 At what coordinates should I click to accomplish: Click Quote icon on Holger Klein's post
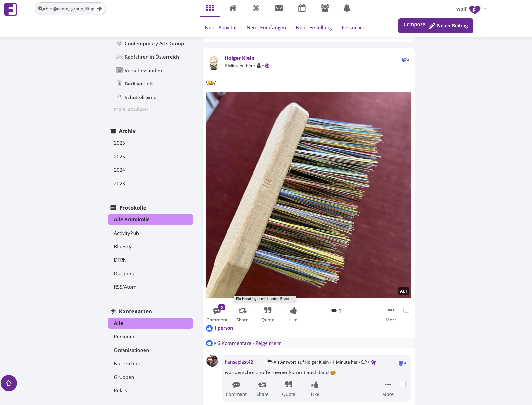click(268, 311)
